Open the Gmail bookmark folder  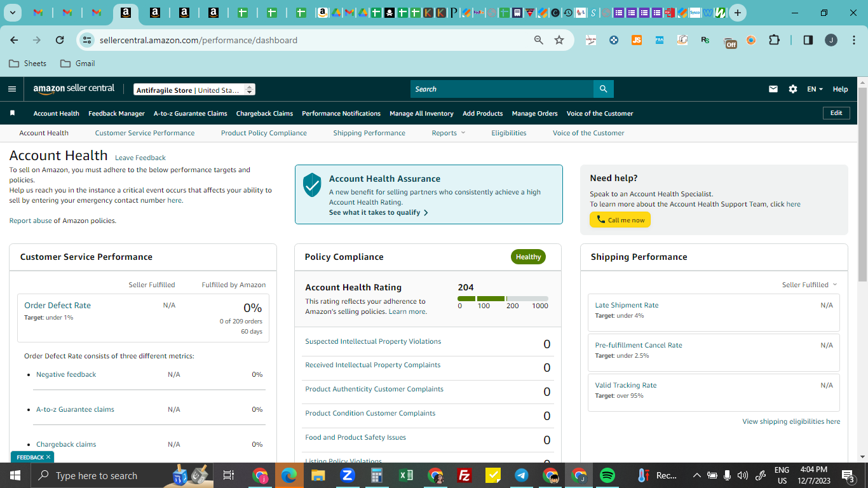(78, 63)
